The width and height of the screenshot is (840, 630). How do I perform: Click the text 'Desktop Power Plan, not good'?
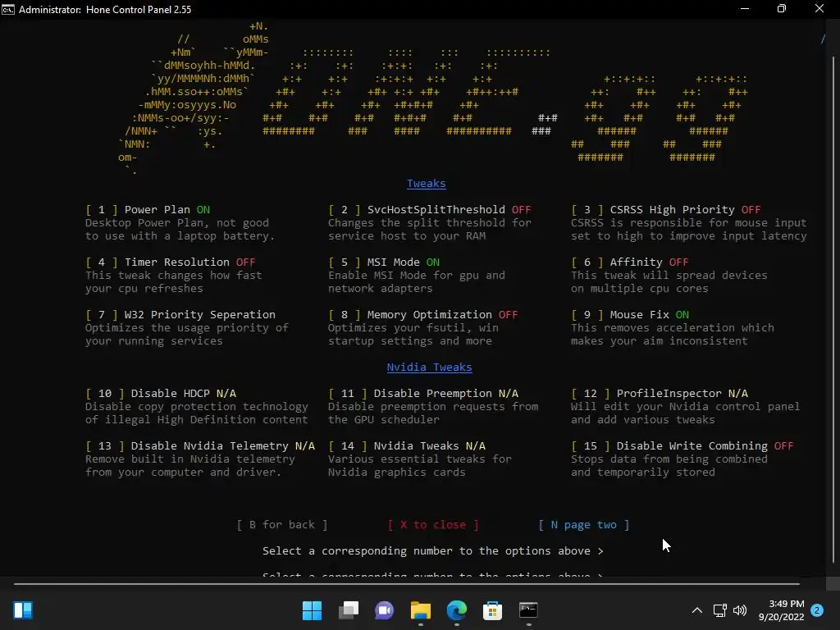pyautogui.click(x=177, y=223)
